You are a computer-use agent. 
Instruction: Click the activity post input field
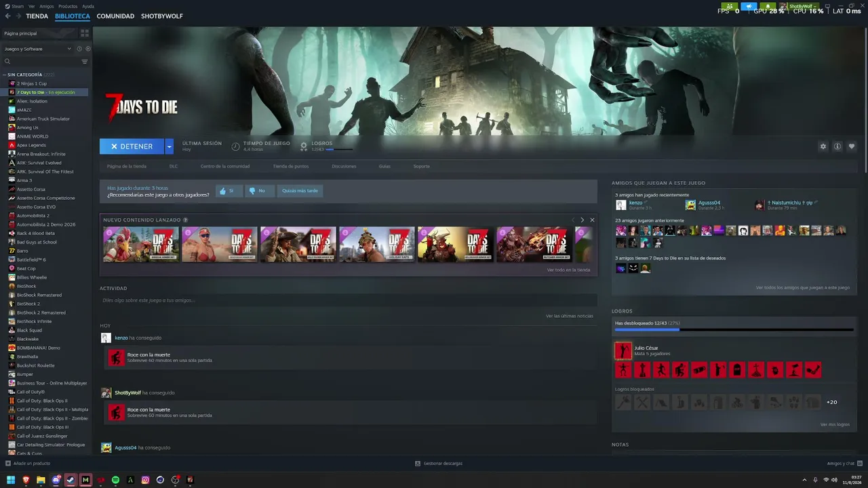tap(349, 300)
